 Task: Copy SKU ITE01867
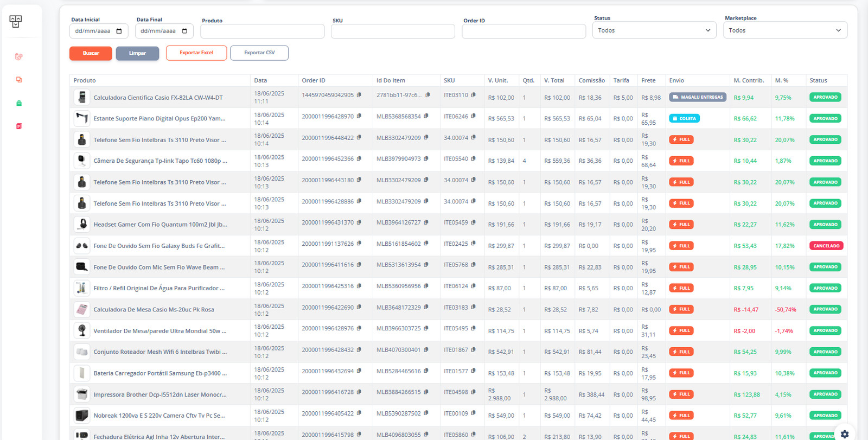(x=474, y=349)
